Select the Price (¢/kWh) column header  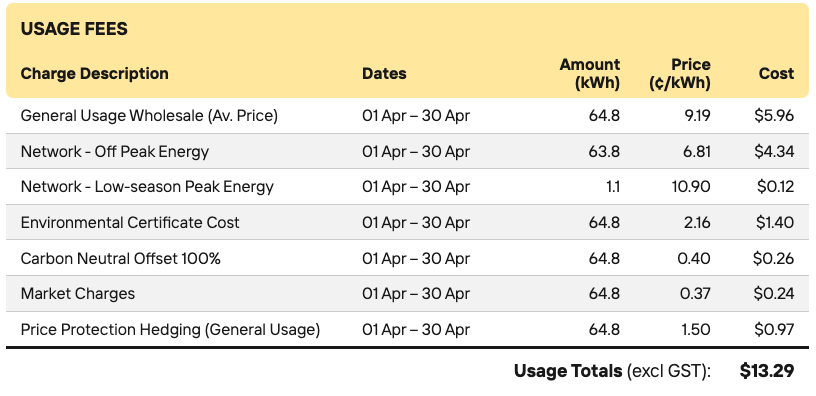point(680,73)
